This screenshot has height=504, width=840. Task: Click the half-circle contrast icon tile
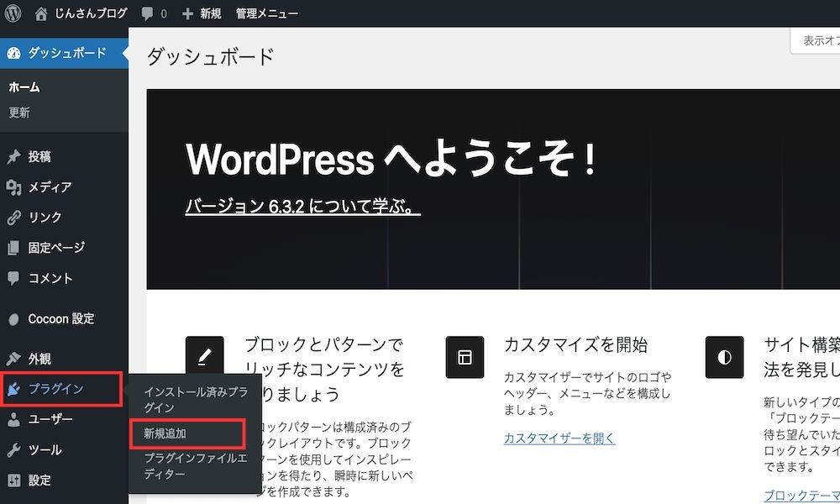724,357
